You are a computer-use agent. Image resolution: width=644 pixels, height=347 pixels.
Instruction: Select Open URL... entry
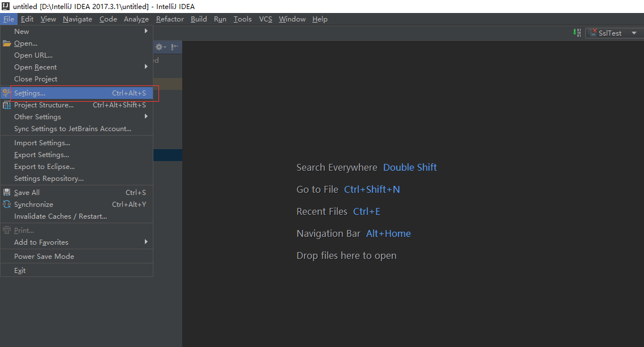coord(77,55)
